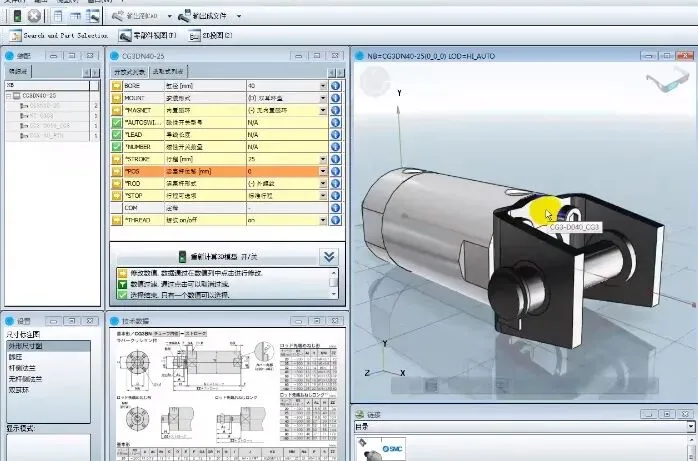Screen dimensions: 698x461
Task: Click the yellow arrow icon of BORE row
Action: point(117,86)
